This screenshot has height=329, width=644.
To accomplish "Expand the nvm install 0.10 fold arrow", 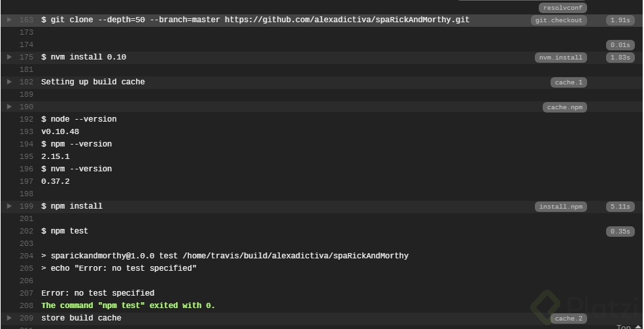I will point(9,57).
